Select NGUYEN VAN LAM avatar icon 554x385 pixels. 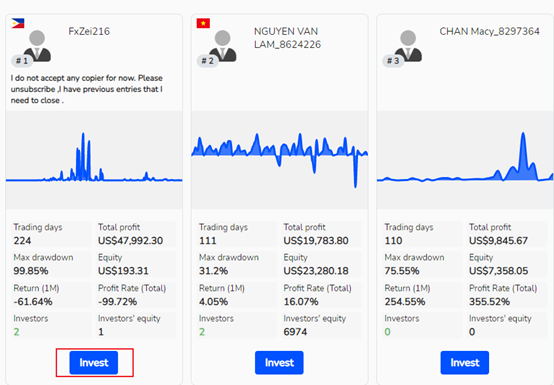(223, 46)
